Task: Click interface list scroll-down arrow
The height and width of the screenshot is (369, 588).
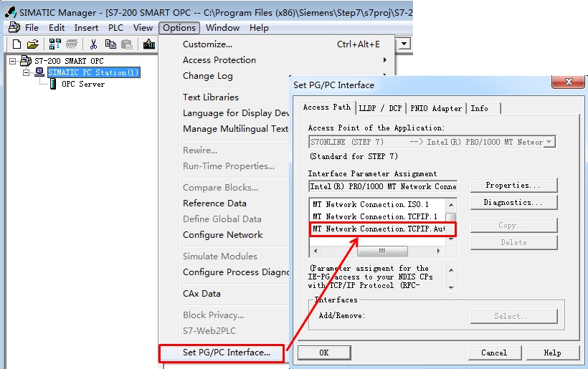Action: coord(451,239)
